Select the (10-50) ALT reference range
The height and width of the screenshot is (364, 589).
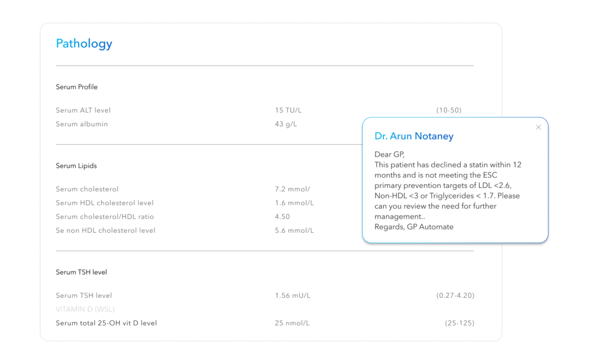pos(449,110)
